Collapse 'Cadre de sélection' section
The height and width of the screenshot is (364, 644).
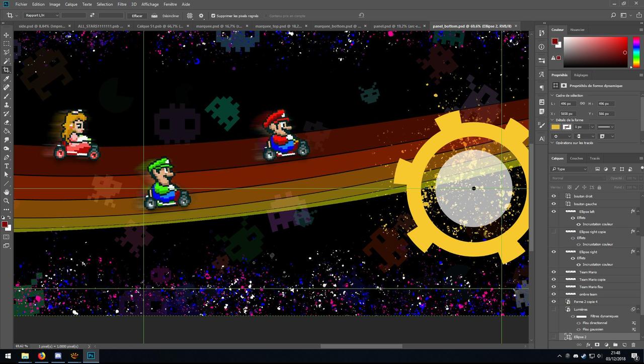552,96
